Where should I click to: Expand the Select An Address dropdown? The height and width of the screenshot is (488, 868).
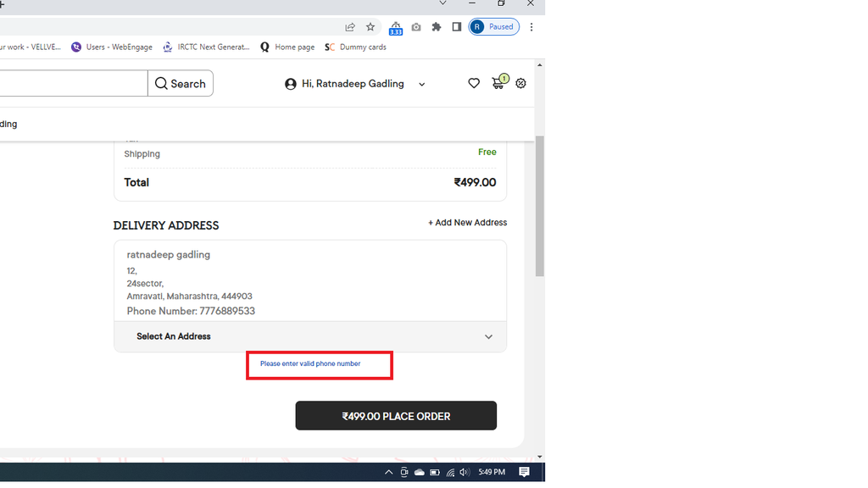click(310, 336)
